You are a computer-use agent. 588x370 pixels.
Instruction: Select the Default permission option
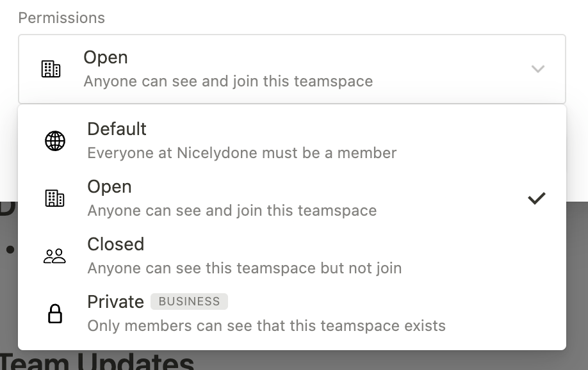[x=117, y=129]
